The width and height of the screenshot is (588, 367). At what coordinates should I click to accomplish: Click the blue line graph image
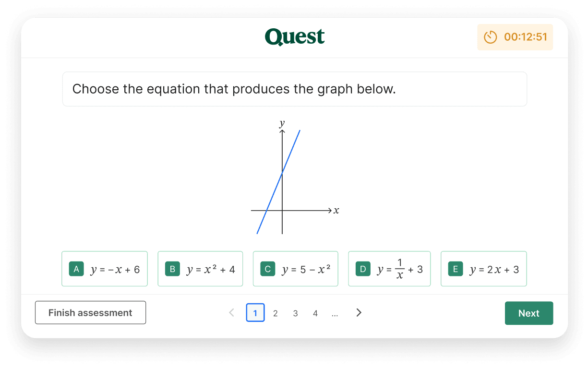(295, 178)
